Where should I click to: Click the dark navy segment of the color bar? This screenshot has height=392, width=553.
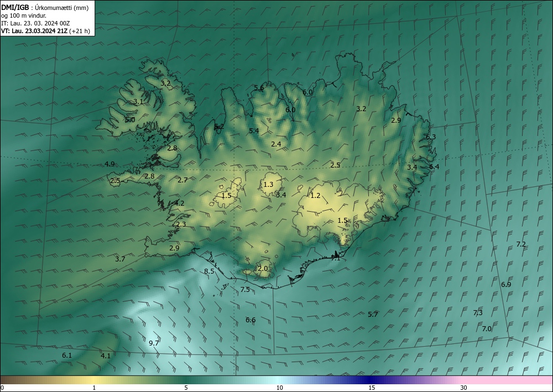pos(368,380)
